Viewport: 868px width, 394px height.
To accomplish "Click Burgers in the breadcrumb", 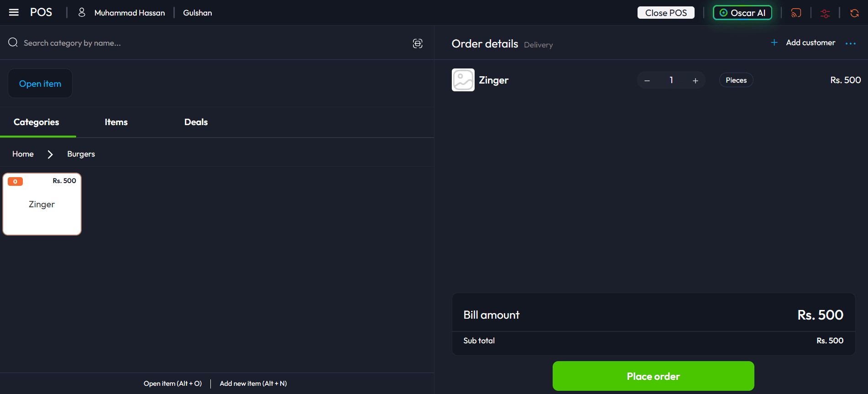I will (x=81, y=154).
